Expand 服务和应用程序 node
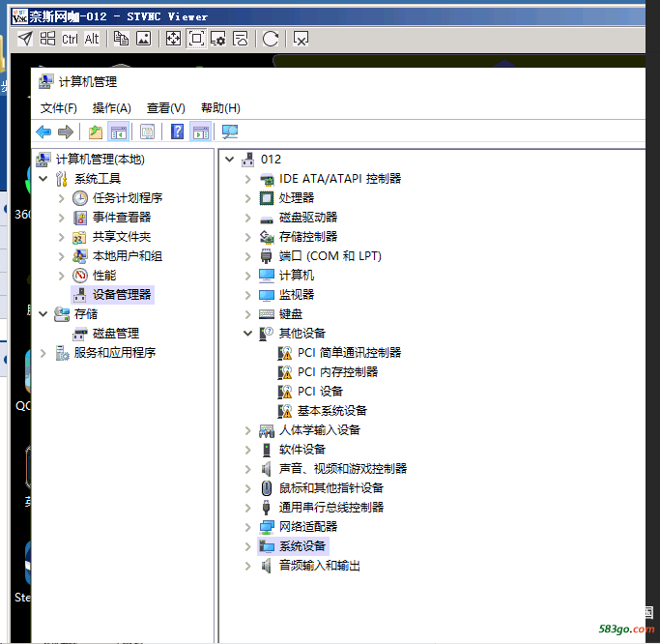 [x=43, y=353]
